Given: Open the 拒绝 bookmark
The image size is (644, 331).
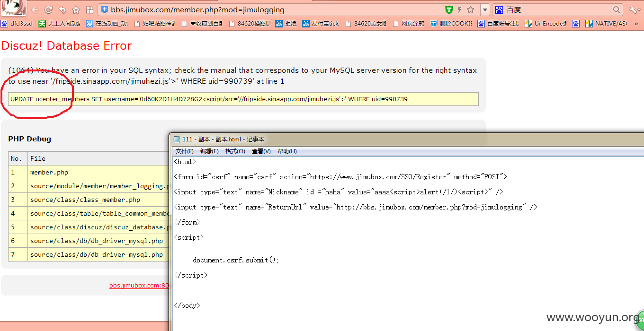Looking at the screenshot, I should (x=286, y=23).
